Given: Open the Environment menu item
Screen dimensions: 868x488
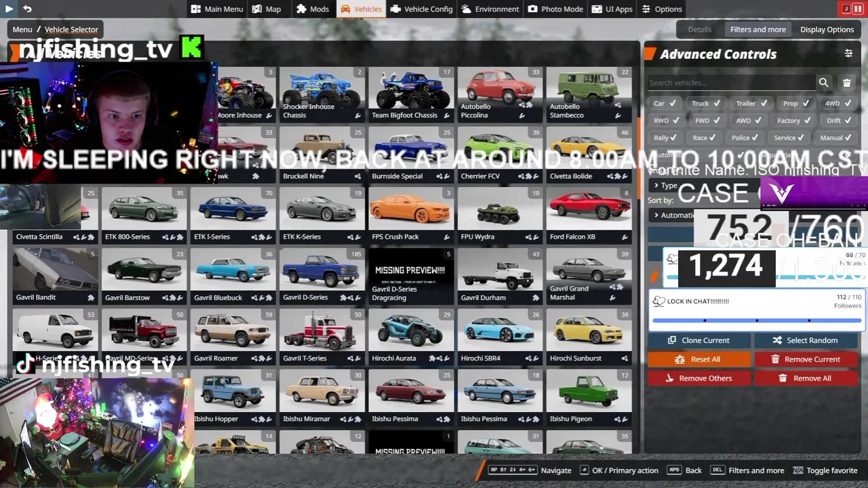Looking at the screenshot, I should 491,9.
